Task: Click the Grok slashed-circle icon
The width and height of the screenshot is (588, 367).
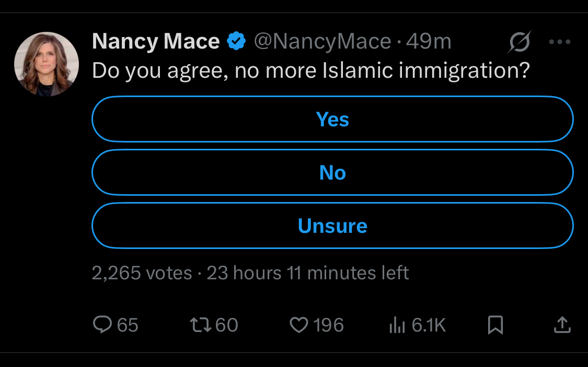Action: click(x=520, y=42)
